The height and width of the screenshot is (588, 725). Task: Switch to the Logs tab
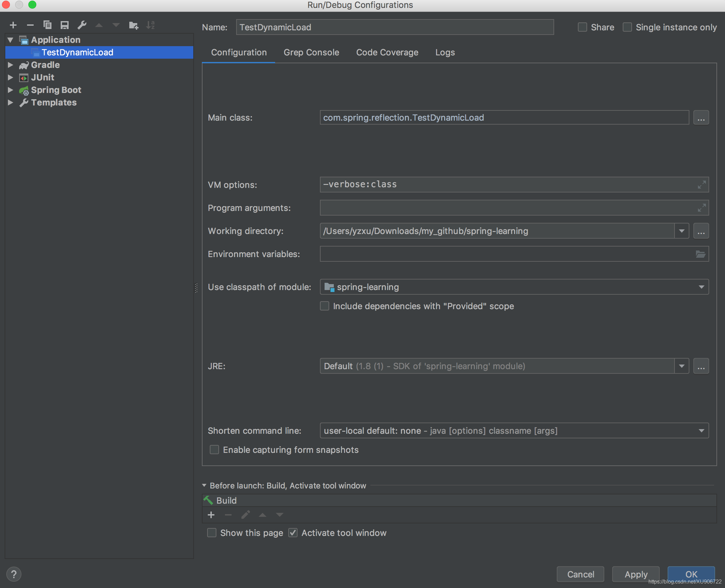point(445,52)
